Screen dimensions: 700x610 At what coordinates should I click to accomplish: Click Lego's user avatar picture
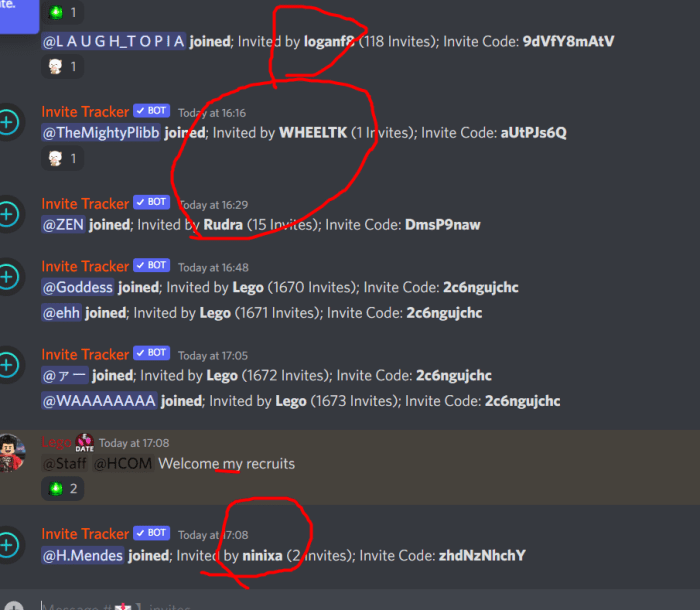[x=11, y=452]
